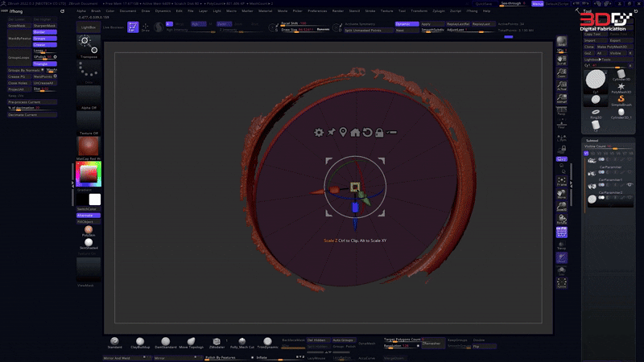Select the Cylinder3D tool thumbnail
The image size is (644, 362).
click(621, 79)
